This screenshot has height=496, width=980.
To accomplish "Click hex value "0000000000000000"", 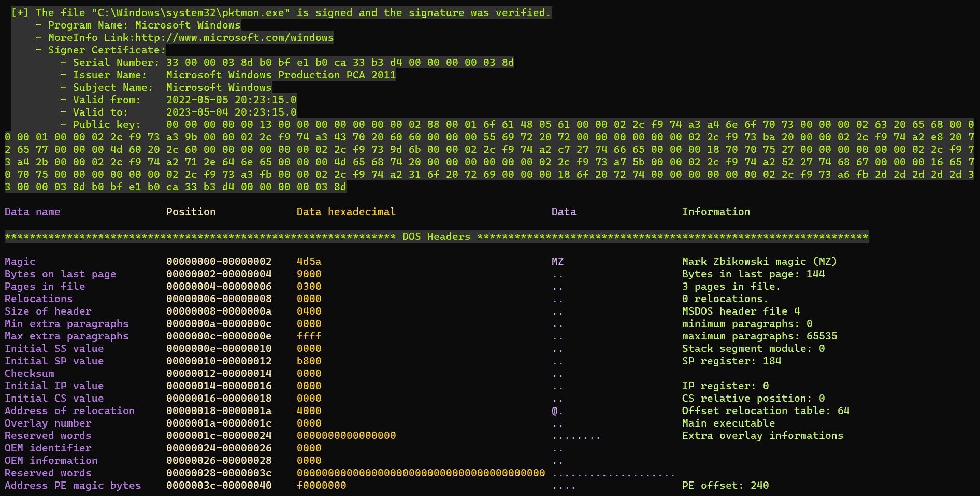I will tap(347, 436).
